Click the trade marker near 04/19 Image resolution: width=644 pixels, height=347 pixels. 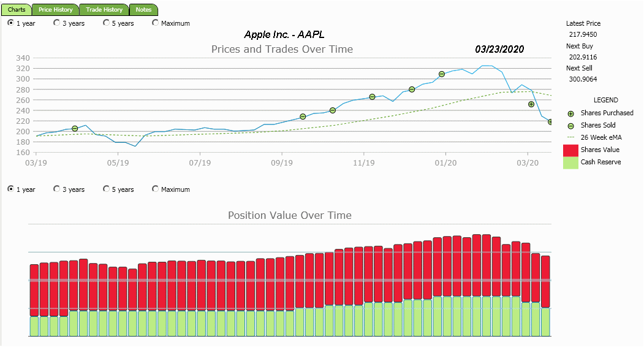[75, 129]
